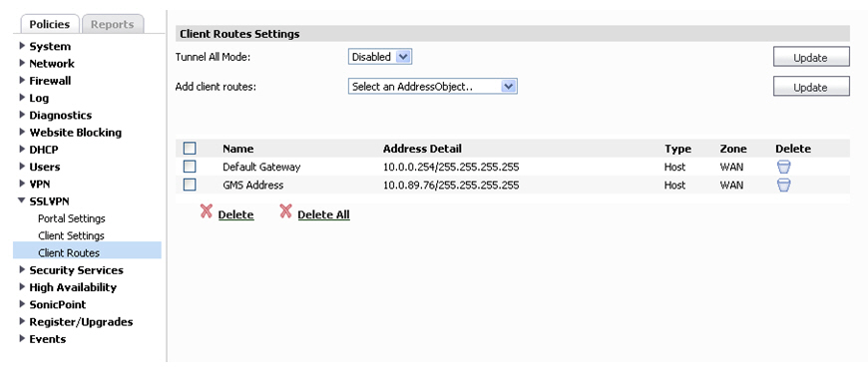Open Portal Settings under SSLVPN
This screenshot has width=868, height=380.
pos(72,218)
